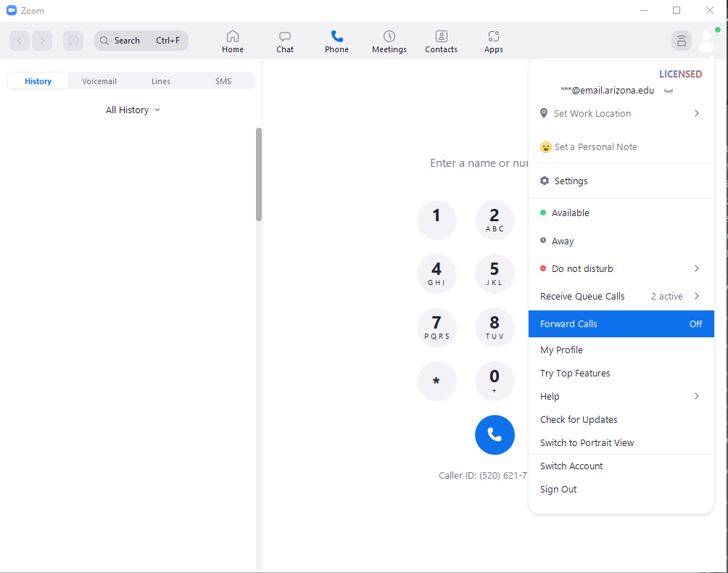Click the Settings gear icon in menu
This screenshot has height=573, width=728.
545,181
